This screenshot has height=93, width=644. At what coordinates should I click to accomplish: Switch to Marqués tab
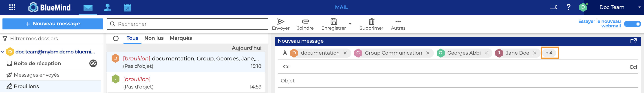pos(181,38)
